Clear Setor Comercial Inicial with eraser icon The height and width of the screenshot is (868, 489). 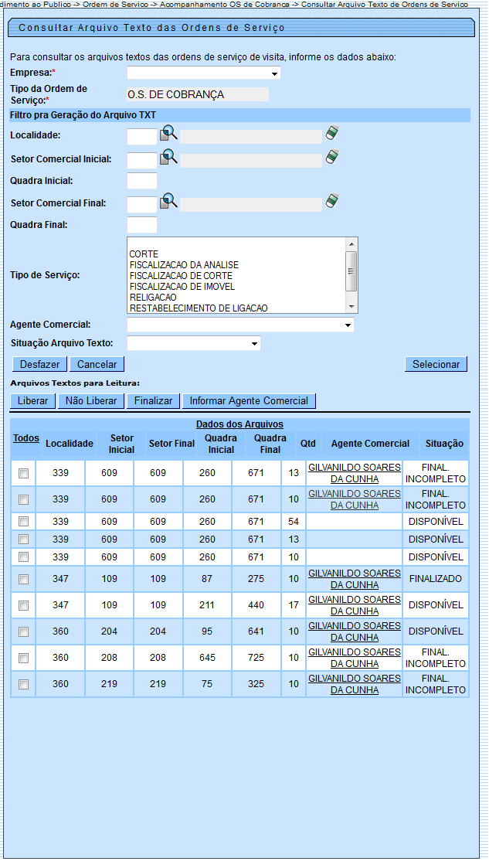[332, 157]
